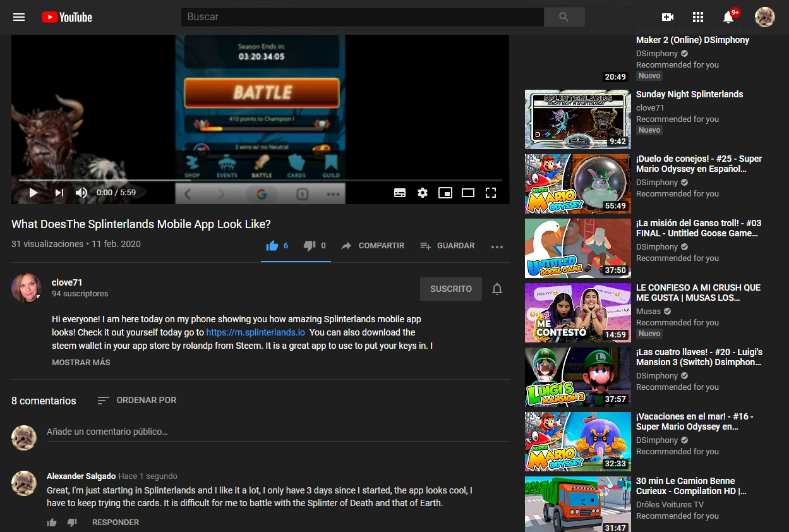
Task: Open title 'Maker 2 (Online) DSimphony'
Action: [x=692, y=40]
